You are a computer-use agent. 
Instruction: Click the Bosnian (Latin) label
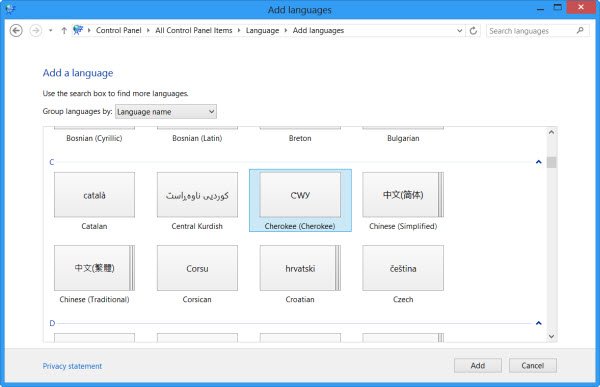pos(197,139)
